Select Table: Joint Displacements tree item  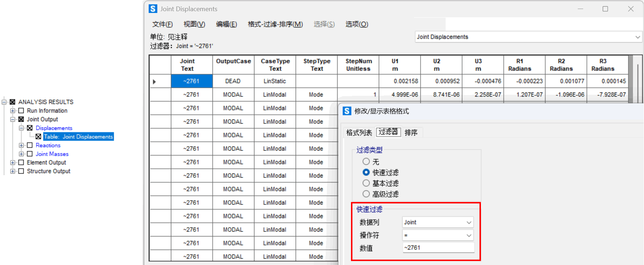click(x=78, y=136)
